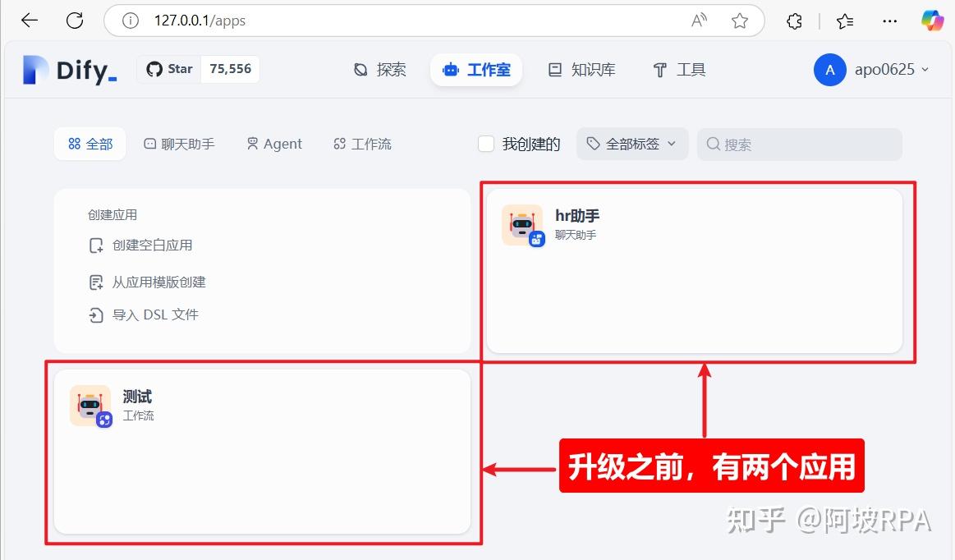Viewport: 955px width, 560px height.
Task: Filter apps by 全部
Action: click(90, 144)
